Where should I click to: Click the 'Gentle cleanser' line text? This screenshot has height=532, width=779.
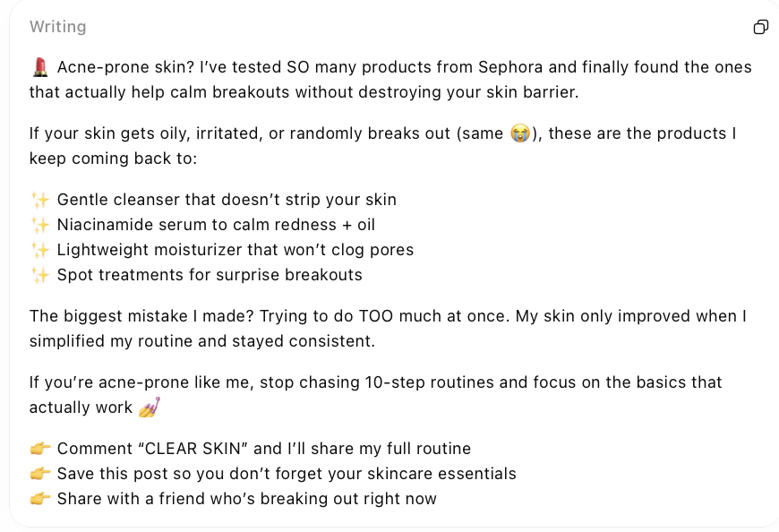click(227, 200)
